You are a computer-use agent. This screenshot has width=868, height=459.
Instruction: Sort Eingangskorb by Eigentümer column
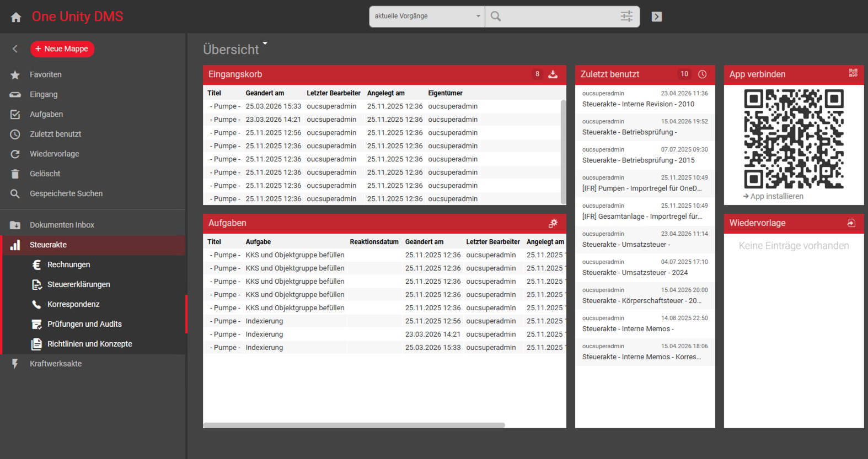(x=446, y=94)
